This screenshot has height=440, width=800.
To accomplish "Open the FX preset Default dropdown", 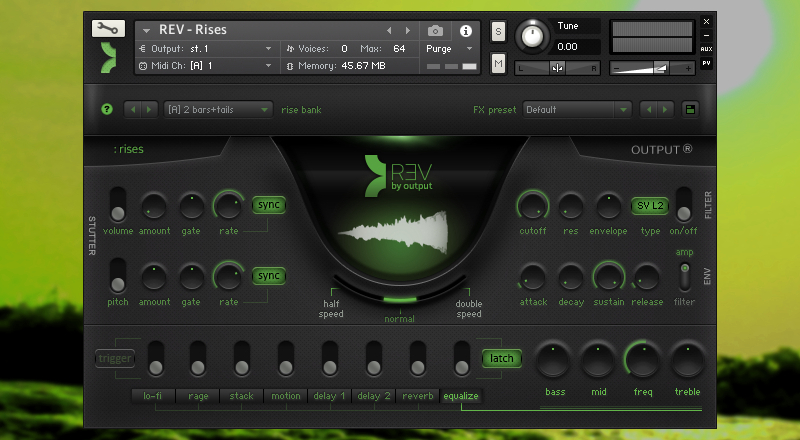I will [x=577, y=110].
